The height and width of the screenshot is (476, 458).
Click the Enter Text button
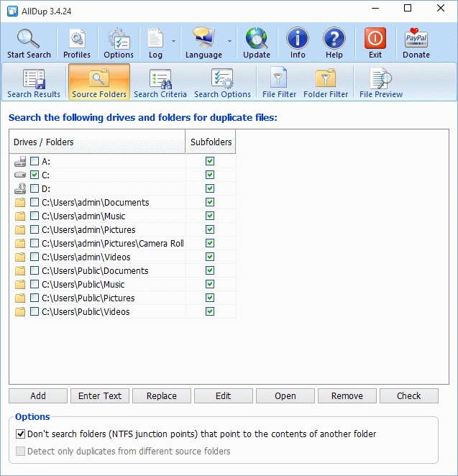pos(100,396)
